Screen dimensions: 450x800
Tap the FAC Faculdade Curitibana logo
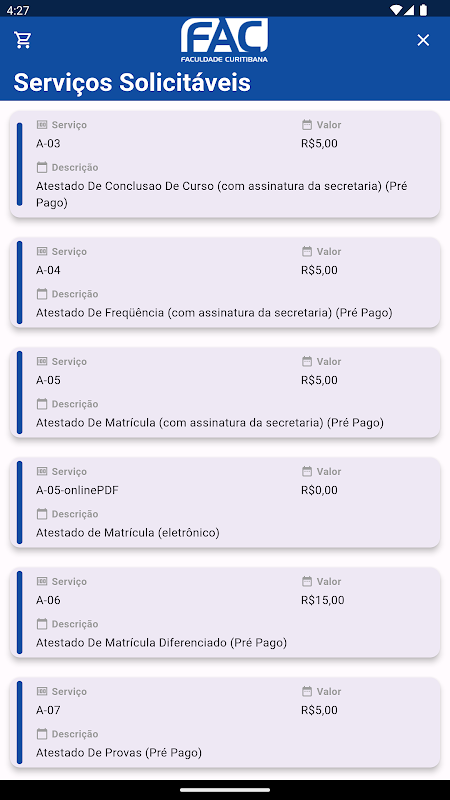224,40
